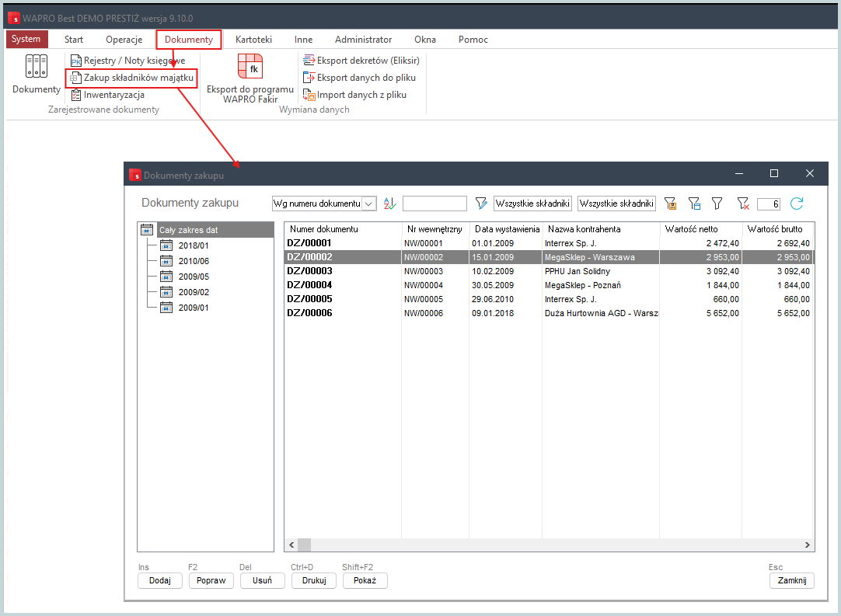The width and height of the screenshot is (841, 616).
Task: Click the Zamknij button
Action: 792,580
